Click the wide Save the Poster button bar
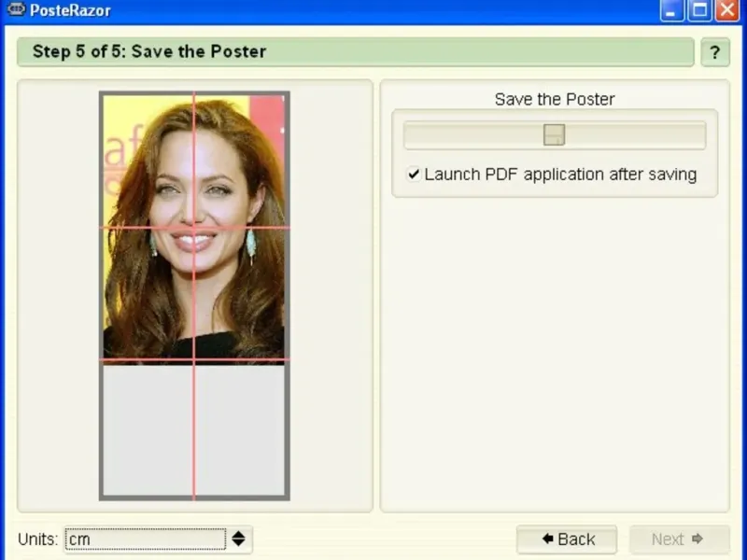 [555, 135]
